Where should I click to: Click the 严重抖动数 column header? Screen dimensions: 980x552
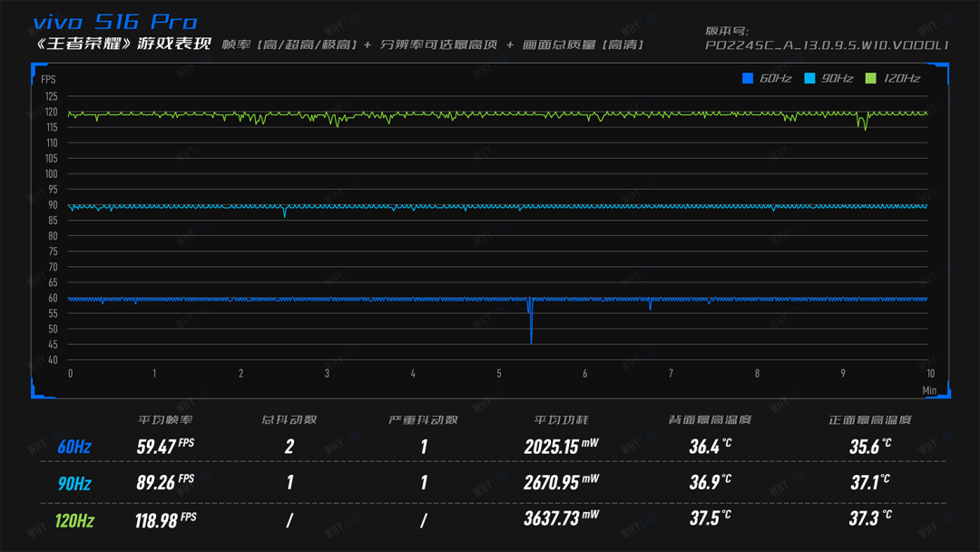[423, 420]
